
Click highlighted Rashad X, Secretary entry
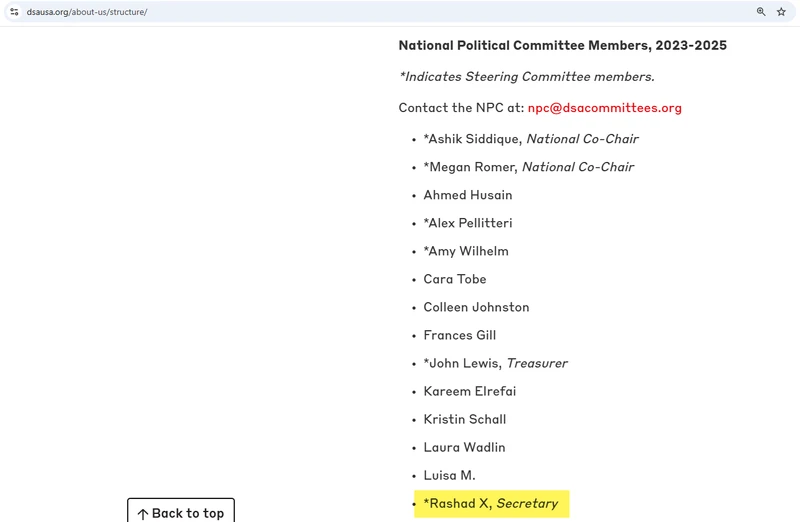point(490,503)
